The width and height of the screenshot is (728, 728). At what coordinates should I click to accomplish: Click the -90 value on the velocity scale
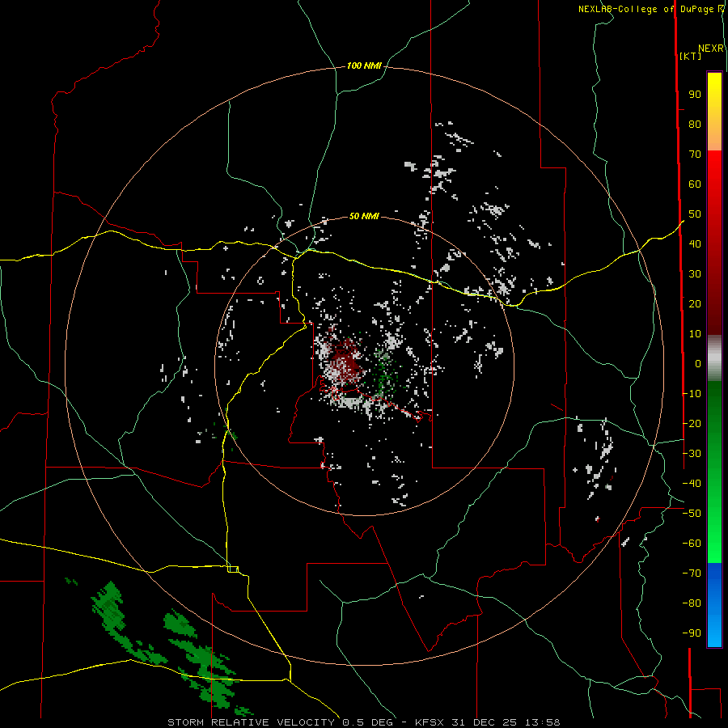[x=692, y=633]
